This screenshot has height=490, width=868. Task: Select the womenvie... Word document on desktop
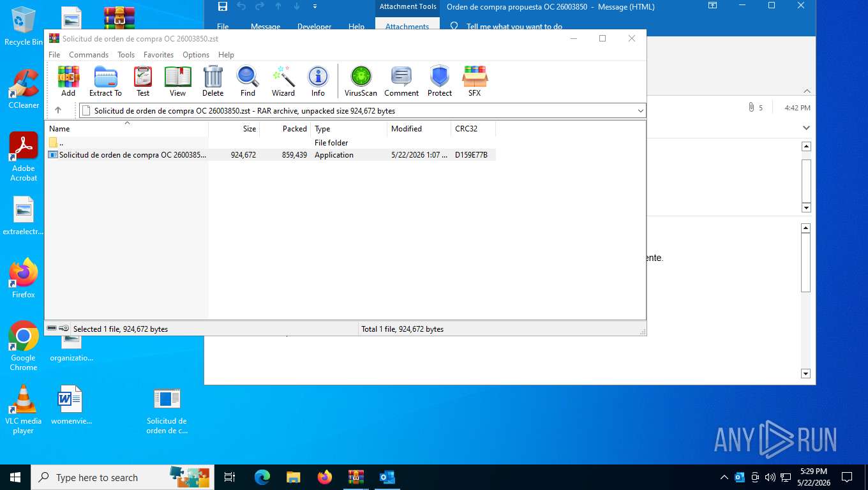click(71, 405)
